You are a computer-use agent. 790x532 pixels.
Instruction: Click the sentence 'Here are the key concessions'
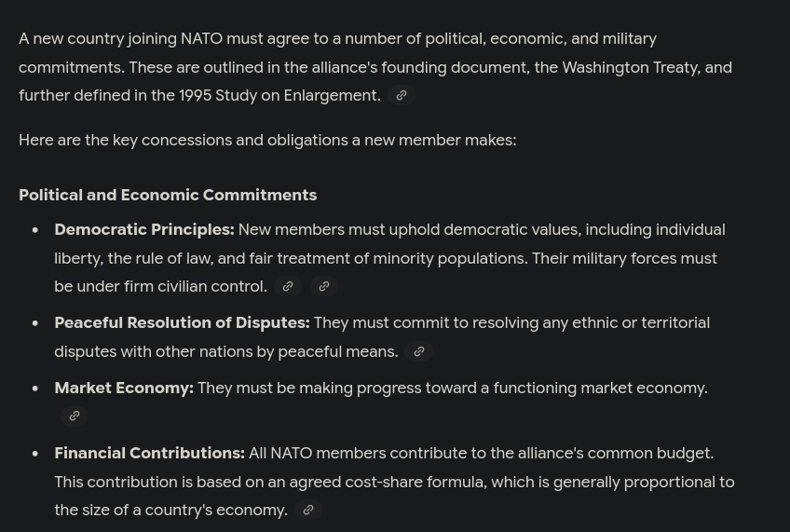pyautogui.click(x=267, y=140)
